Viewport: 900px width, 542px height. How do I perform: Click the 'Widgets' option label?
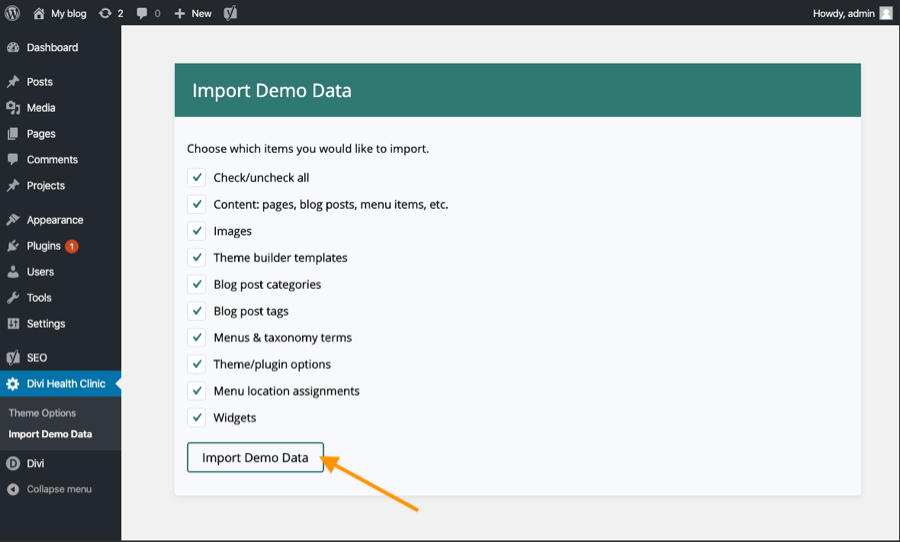tap(235, 417)
